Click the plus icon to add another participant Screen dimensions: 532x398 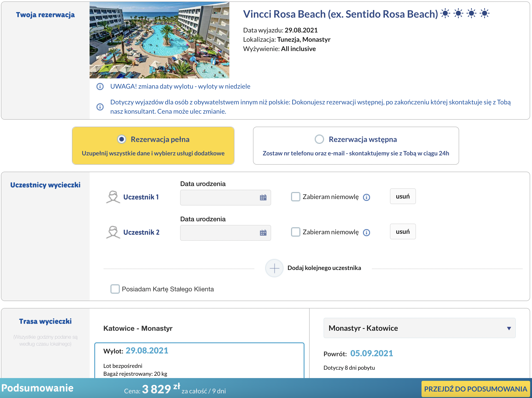click(274, 268)
